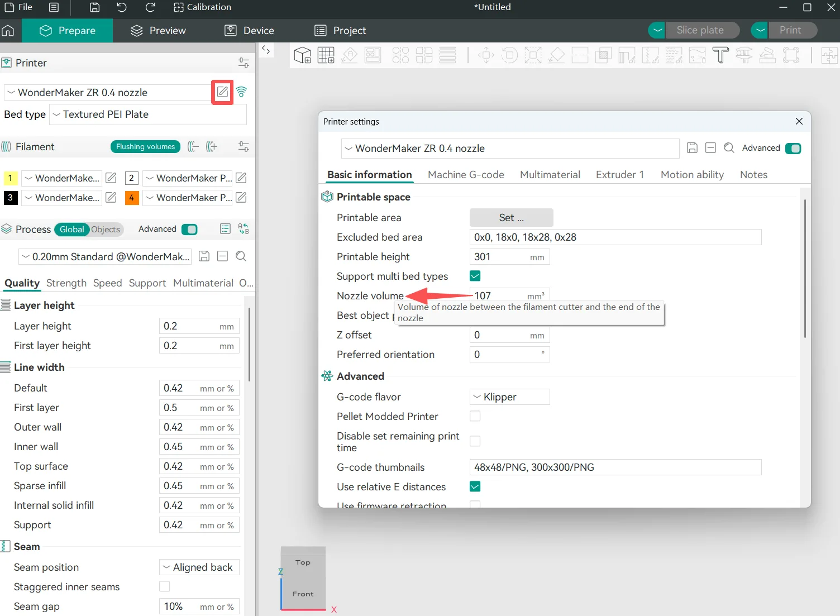Screen dimensions: 840x616
Task: Open the Bed type dropdown
Action: tap(148, 114)
